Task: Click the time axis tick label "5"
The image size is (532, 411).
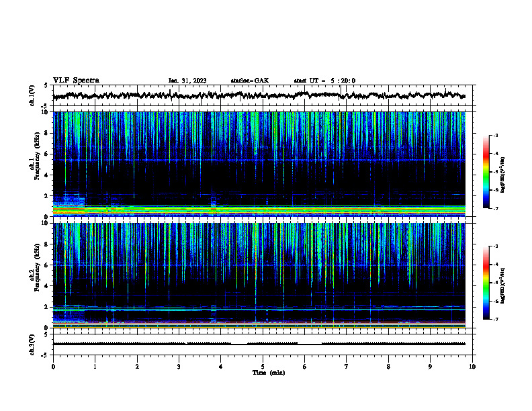Action: click(x=263, y=367)
